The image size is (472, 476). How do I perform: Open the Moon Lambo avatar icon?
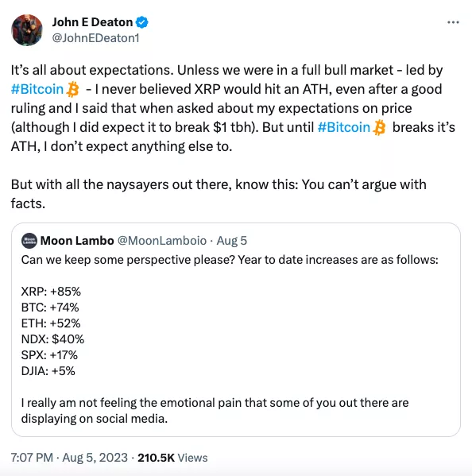(29, 241)
